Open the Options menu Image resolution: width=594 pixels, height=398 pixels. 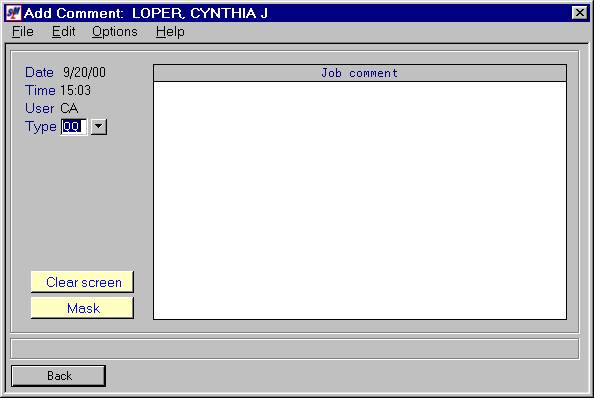[x=115, y=31]
